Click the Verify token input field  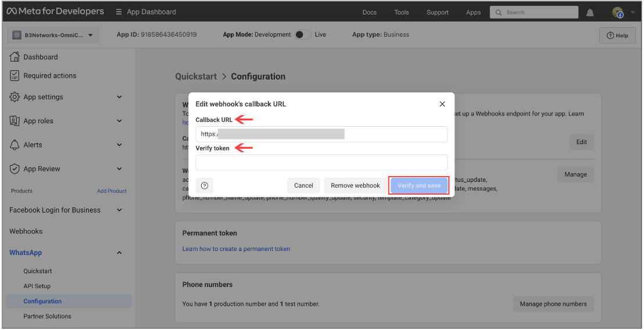321,163
